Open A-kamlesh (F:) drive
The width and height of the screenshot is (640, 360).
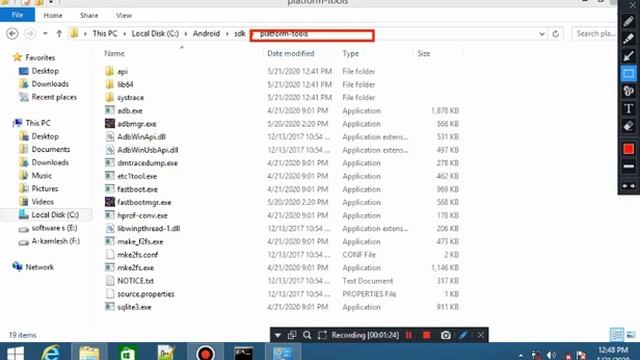point(56,241)
